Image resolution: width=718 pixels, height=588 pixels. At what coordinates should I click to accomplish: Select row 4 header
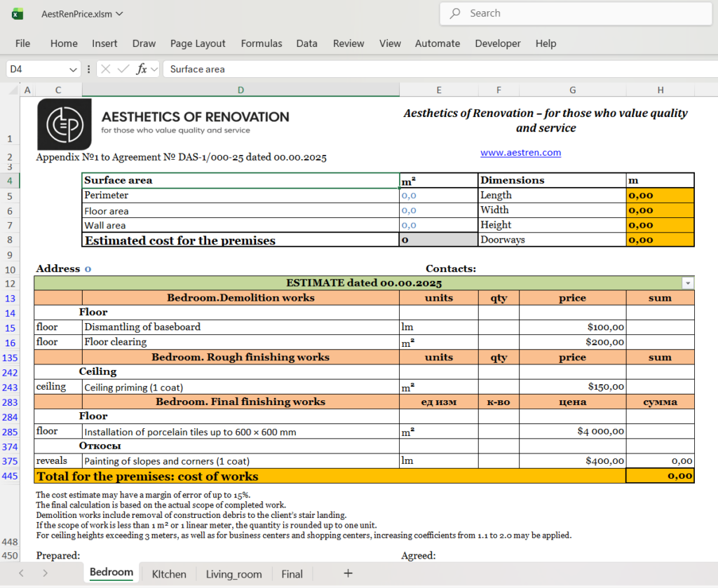point(10,180)
